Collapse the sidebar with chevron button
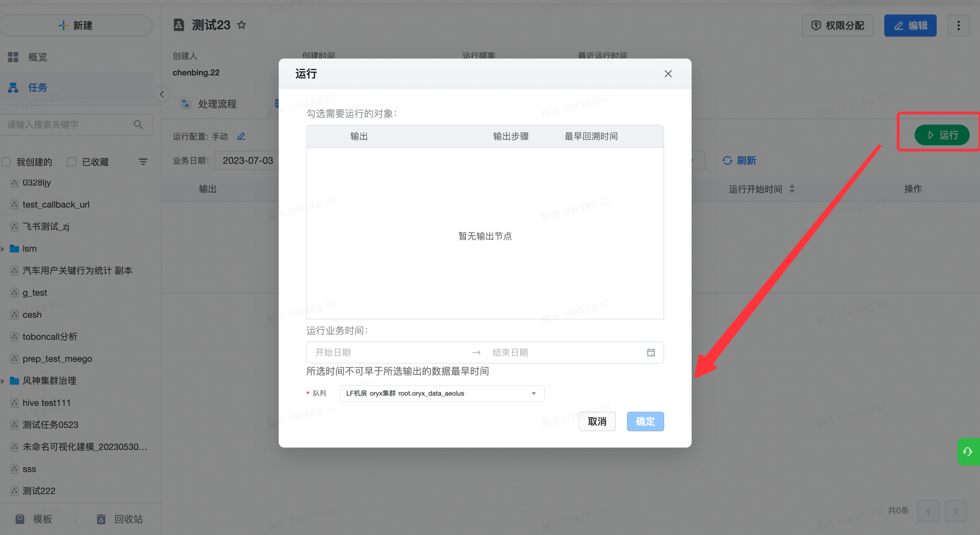The width and height of the screenshot is (980, 535). 162,94
